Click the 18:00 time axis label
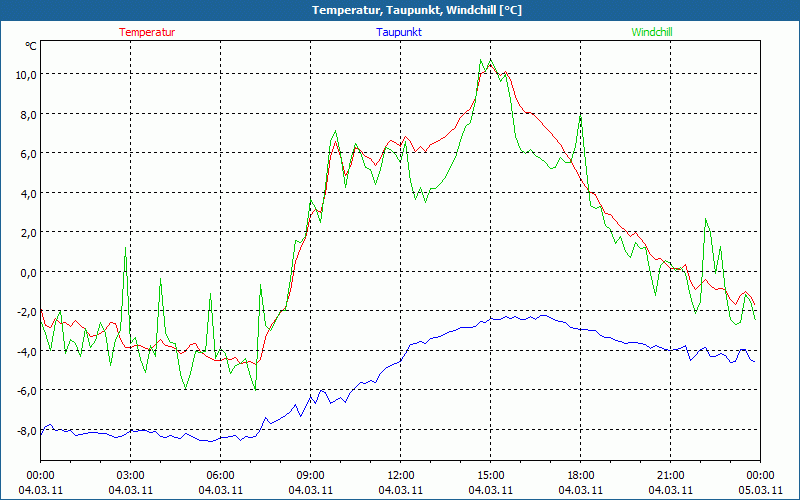 pyautogui.click(x=581, y=476)
